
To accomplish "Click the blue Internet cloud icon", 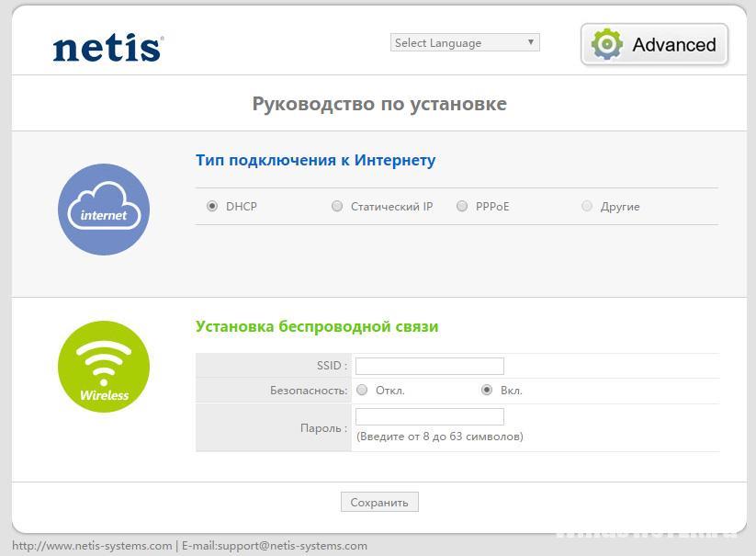I will pyautogui.click(x=104, y=210).
